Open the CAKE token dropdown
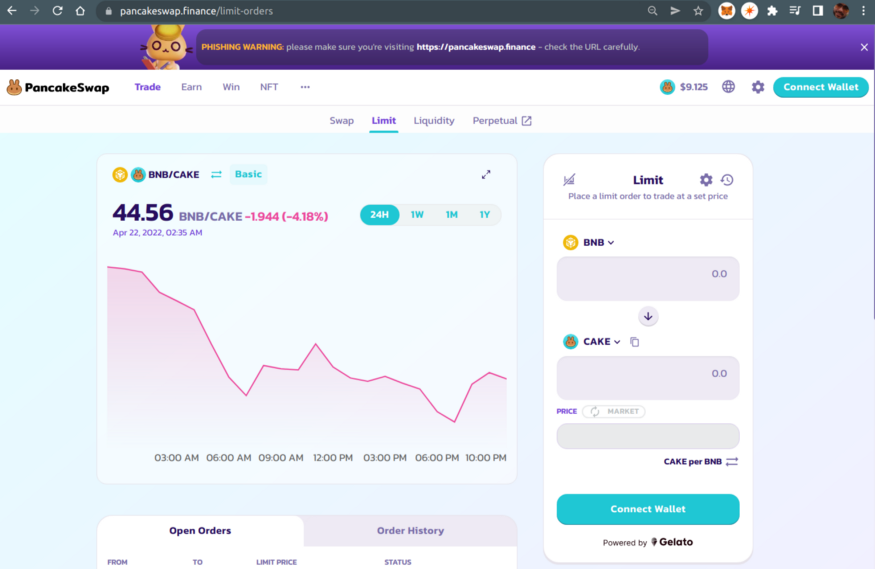This screenshot has height=569, width=875. pos(592,341)
